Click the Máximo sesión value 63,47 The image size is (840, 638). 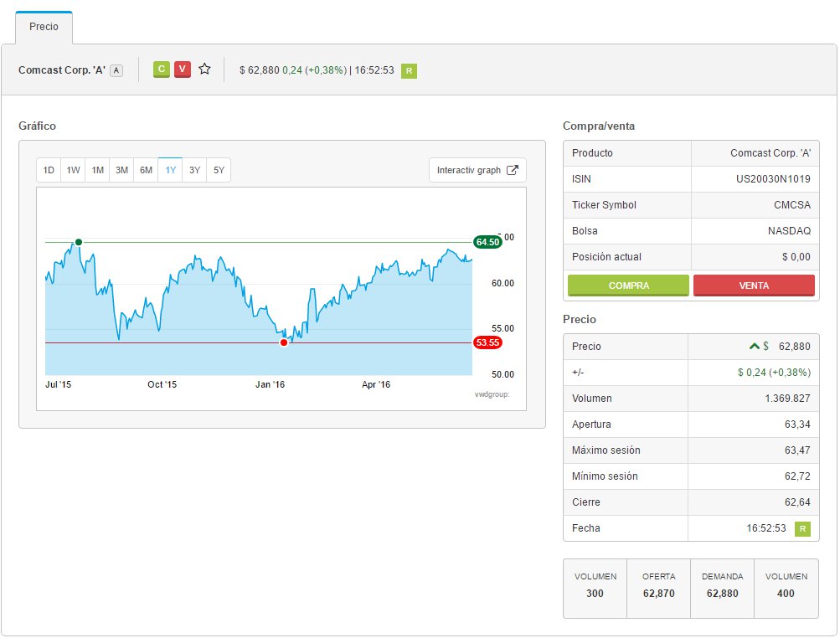pyautogui.click(x=797, y=450)
